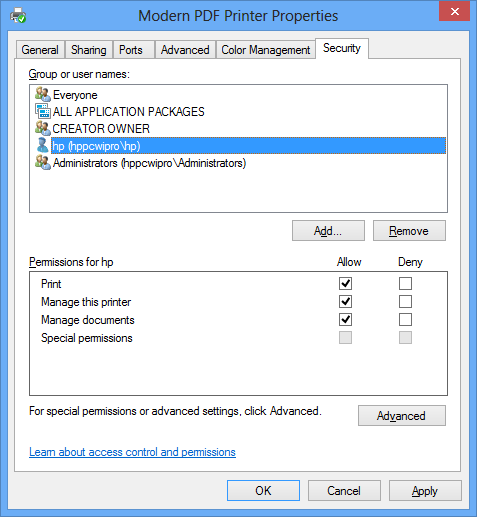Click the Special permissions label
The height and width of the screenshot is (517, 477).
[87, 338]
